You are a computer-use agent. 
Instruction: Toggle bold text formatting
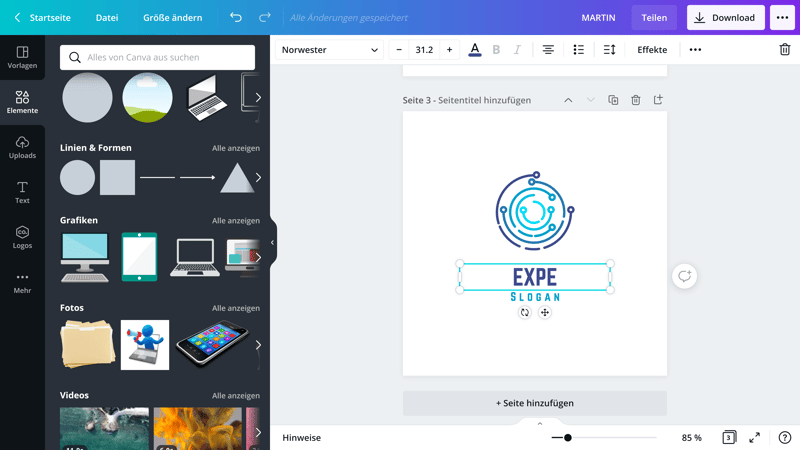[496, 50]
